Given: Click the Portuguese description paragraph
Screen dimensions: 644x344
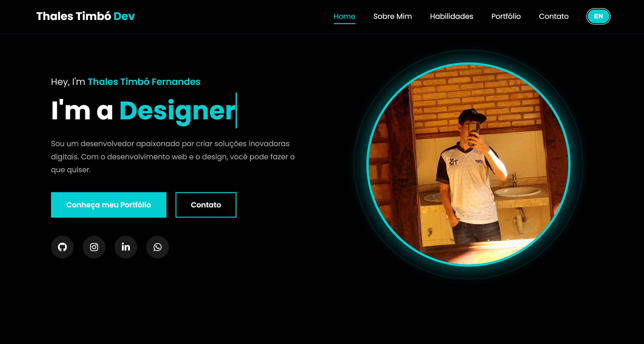Looking at the screenshot, I should click(173, 157).
